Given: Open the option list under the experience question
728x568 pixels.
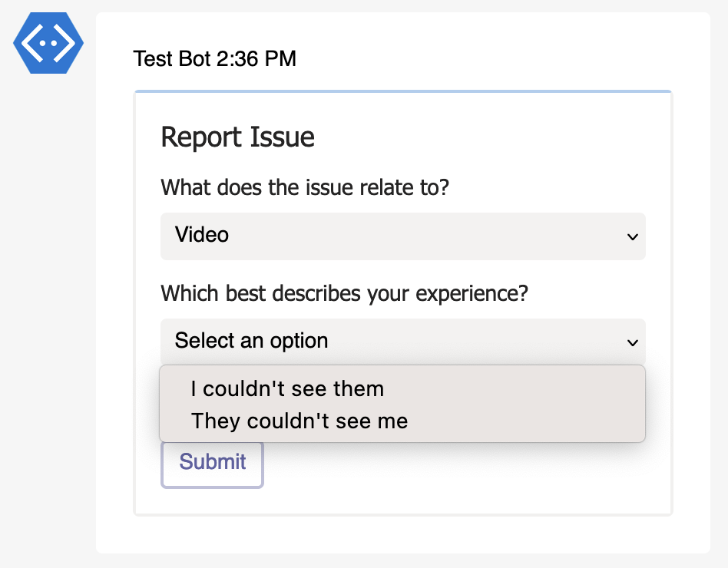Looking at the screenshot, I should (x=402, y=341).
